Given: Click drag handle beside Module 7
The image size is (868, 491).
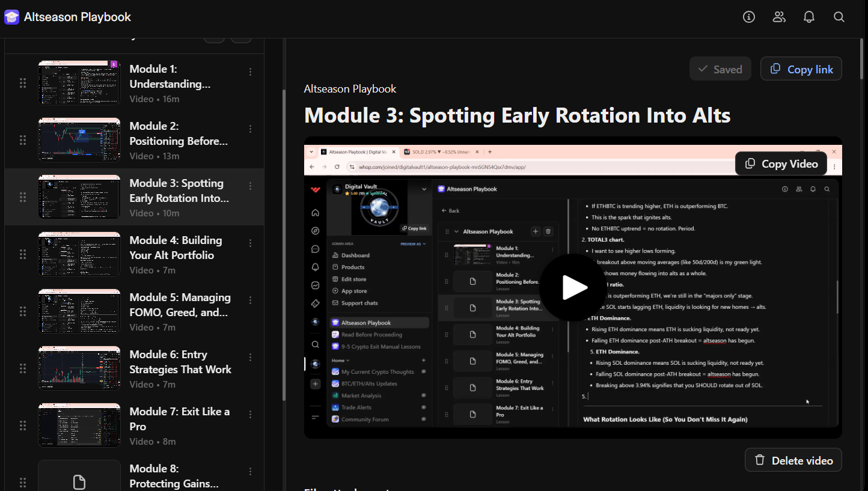Looking at the screenshot, I should point(23,425).
